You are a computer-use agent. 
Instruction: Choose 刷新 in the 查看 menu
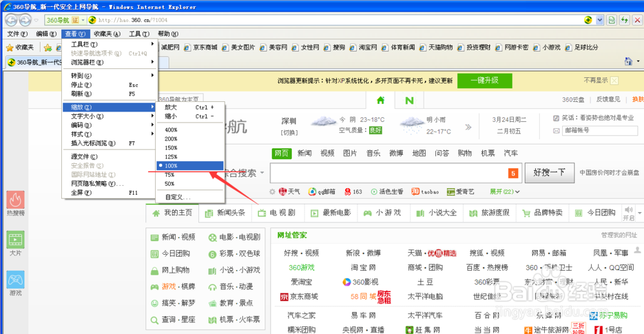tap(110, 93)
